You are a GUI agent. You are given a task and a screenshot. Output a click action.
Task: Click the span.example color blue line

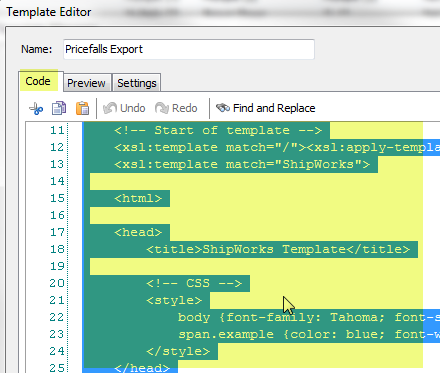tap(309, 334)
